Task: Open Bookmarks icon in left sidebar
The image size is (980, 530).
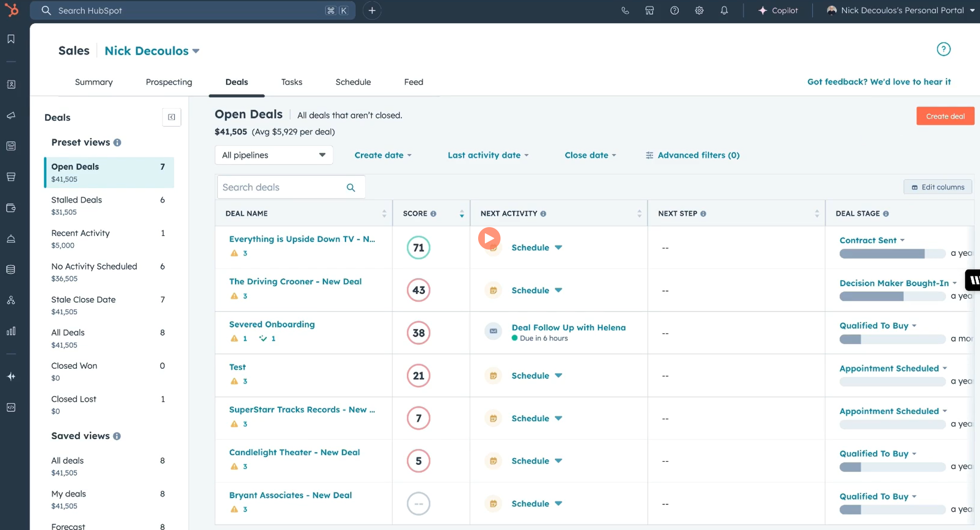Action: click(x=11, y=39)
